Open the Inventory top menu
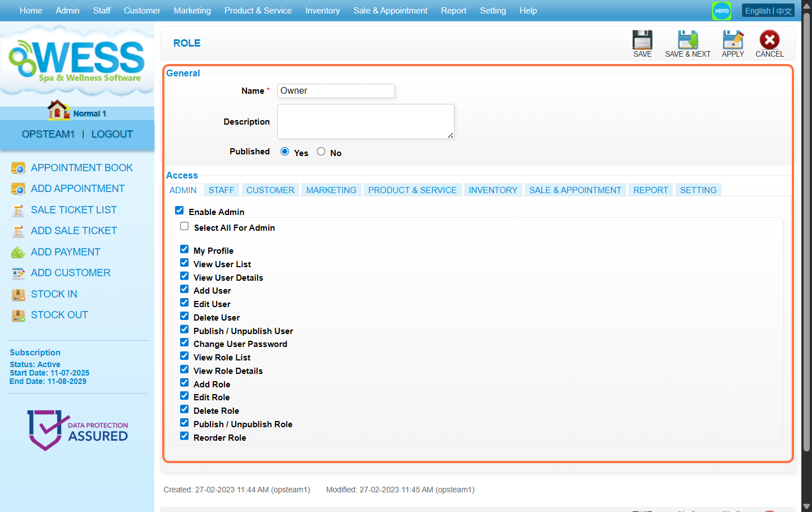This screenshot has width=812, height=512. click(322, 11)
